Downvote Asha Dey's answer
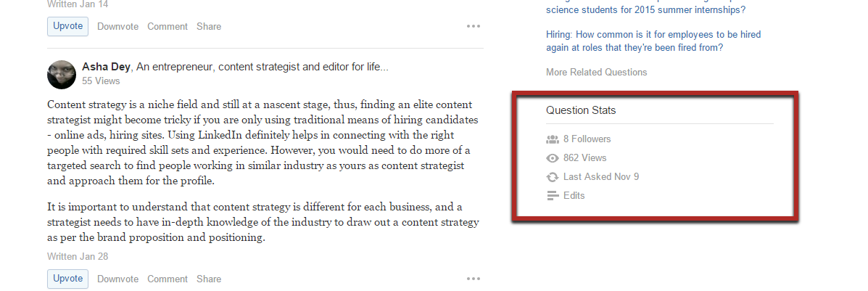The height and width of the screenshot is (291, 868). pos(117,279)
